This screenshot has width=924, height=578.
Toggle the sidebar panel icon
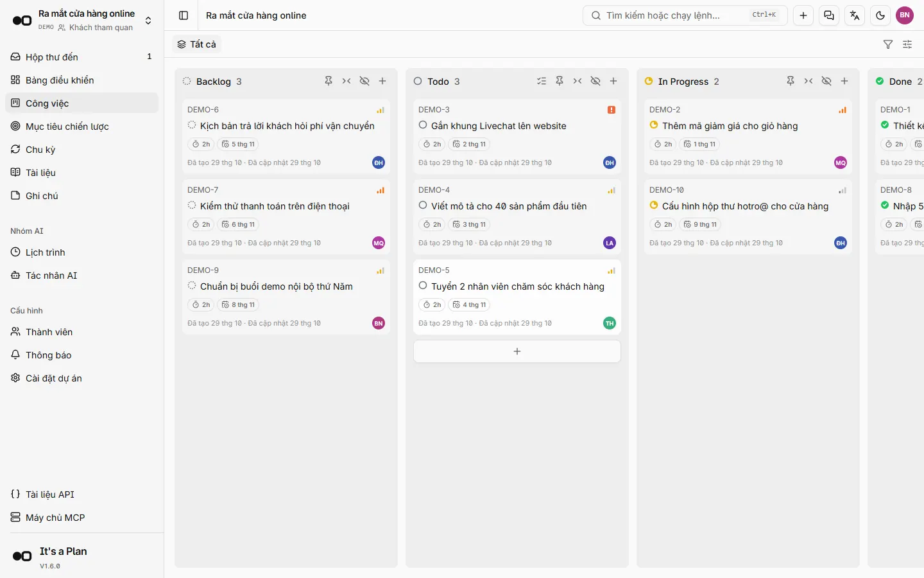tap(184, 15)
